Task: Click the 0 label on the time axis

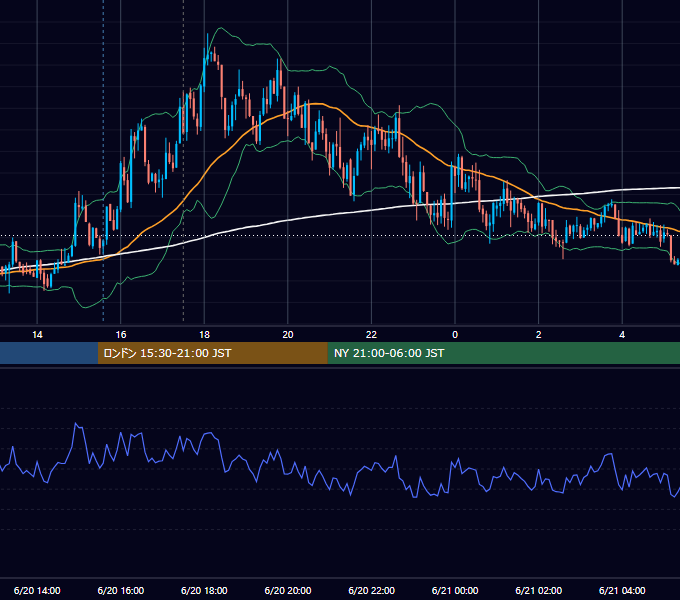Action: click(455, 335)
